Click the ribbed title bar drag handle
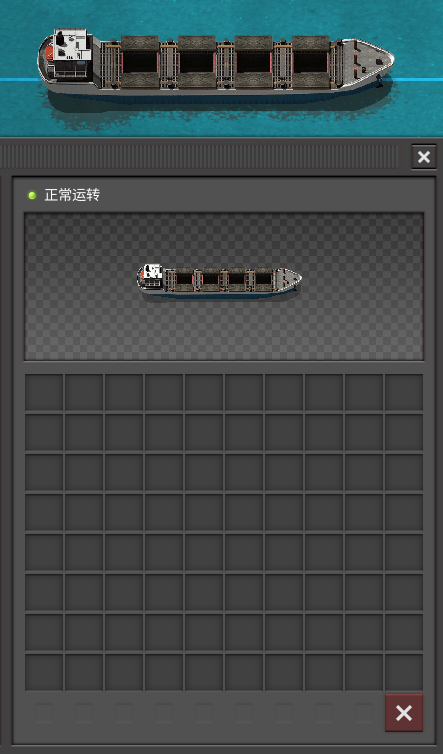 tap(199, 157)
